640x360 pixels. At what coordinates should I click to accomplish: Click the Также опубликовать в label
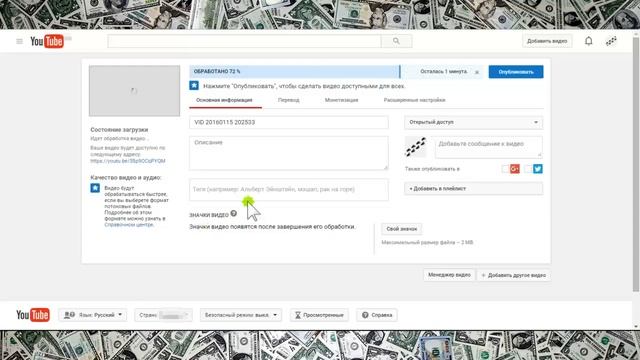432,169
